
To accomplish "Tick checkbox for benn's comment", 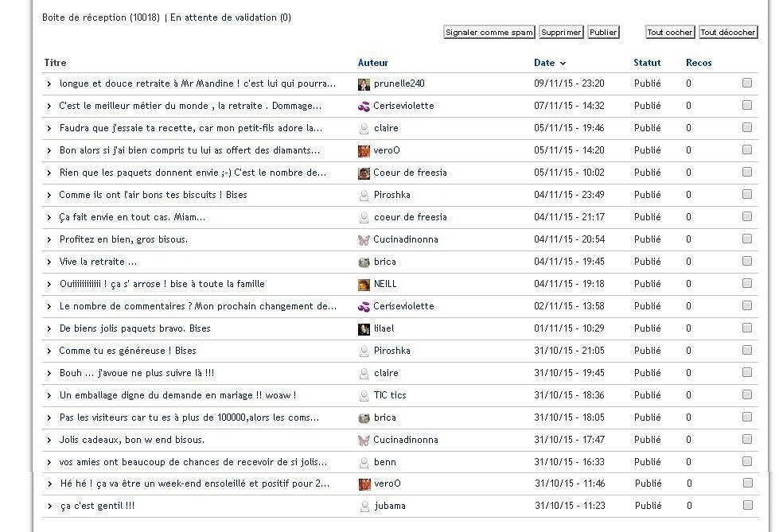I will [x=746, y=461].
